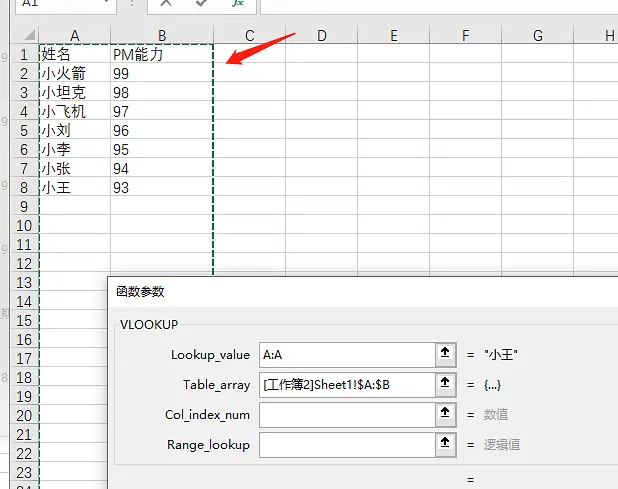
Task: Click cell with value 95
Action: pyautogui.click(x=162, y=149)
